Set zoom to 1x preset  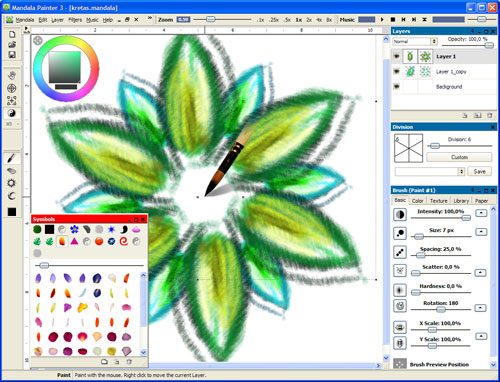click(x=299, y=20)
